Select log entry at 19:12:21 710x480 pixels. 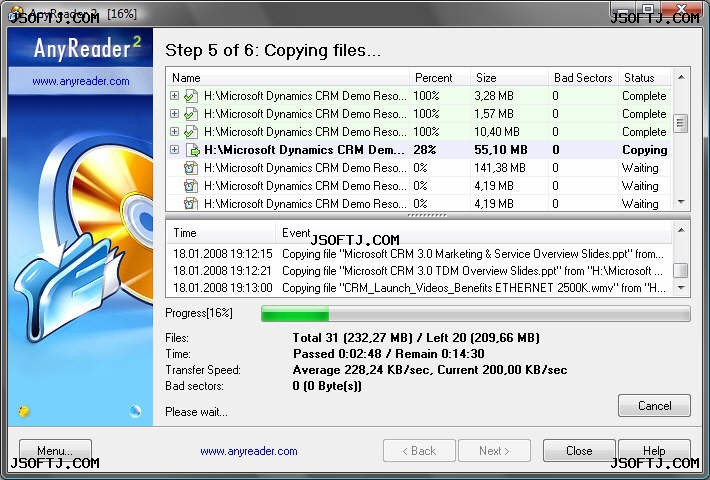419,271
